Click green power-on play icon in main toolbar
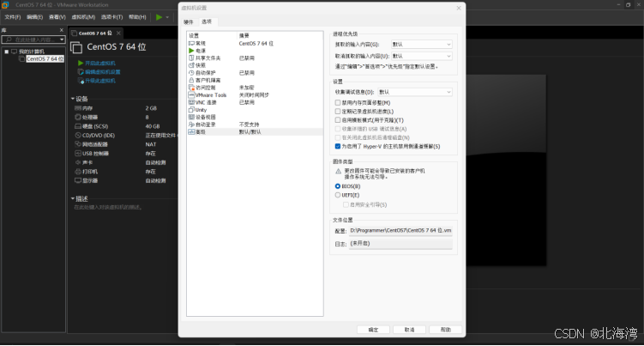644x346 pixels. click(159, 17)
